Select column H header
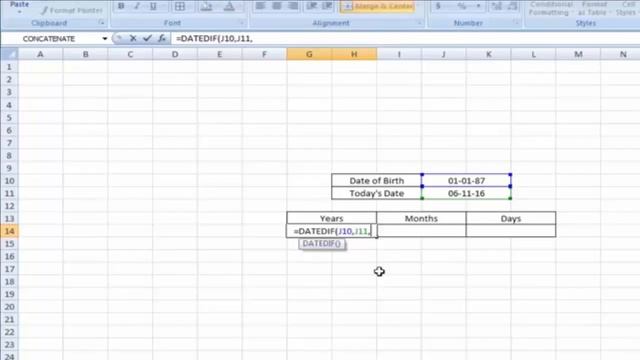 coord(354,54)
